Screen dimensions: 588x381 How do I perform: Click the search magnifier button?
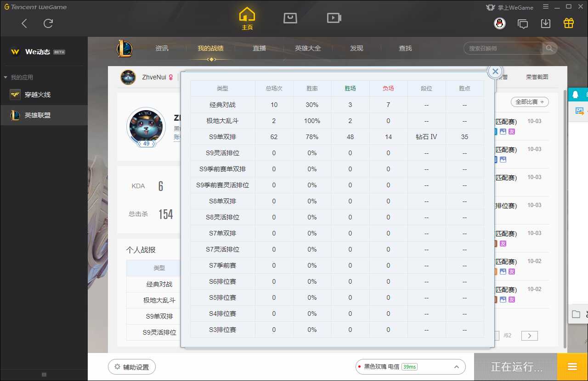(x=549, y=48)
